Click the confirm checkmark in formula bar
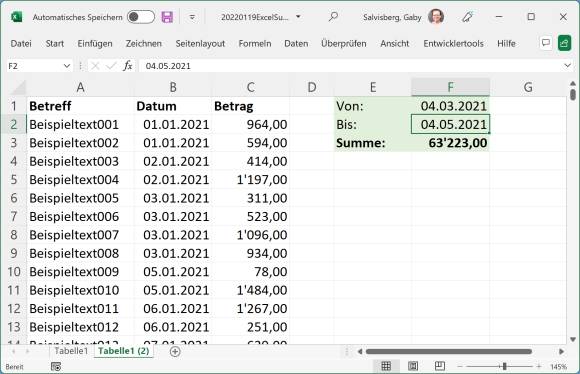Screen dimensions: 580x374 point(111,66)
